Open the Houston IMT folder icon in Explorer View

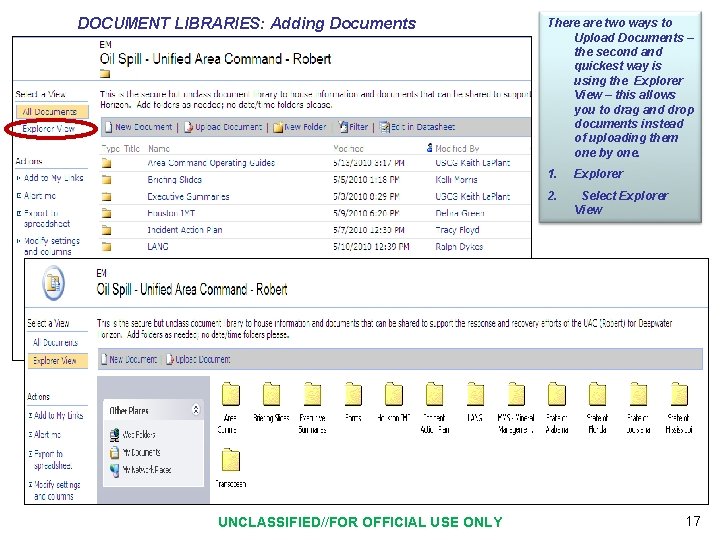click(394, 394)
